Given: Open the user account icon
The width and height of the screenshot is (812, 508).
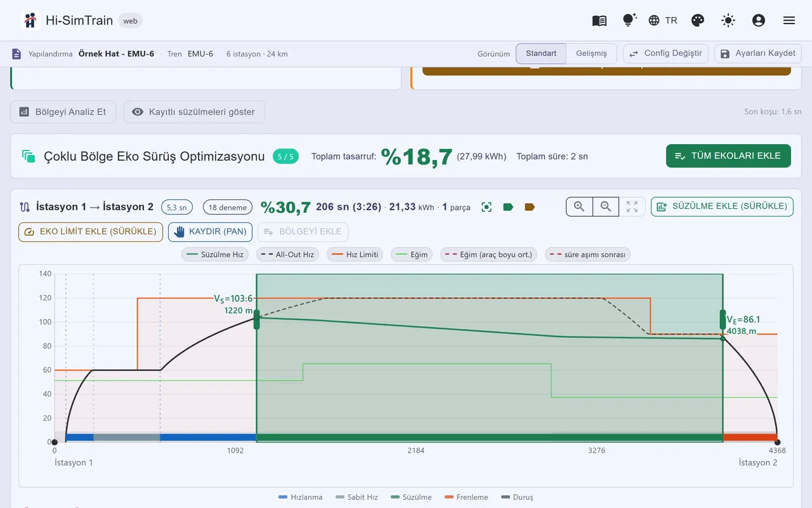Looking at the screenshot, I should [x=759, y=20].
